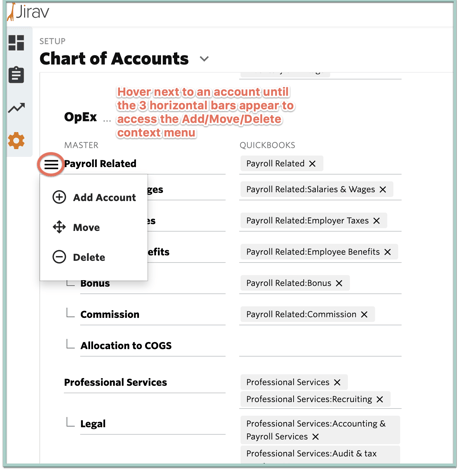The width and height of the screenshot is (460, 470).
Task: Remove the Payroll Related:Commission tag
Action: [x=364, y=314]
